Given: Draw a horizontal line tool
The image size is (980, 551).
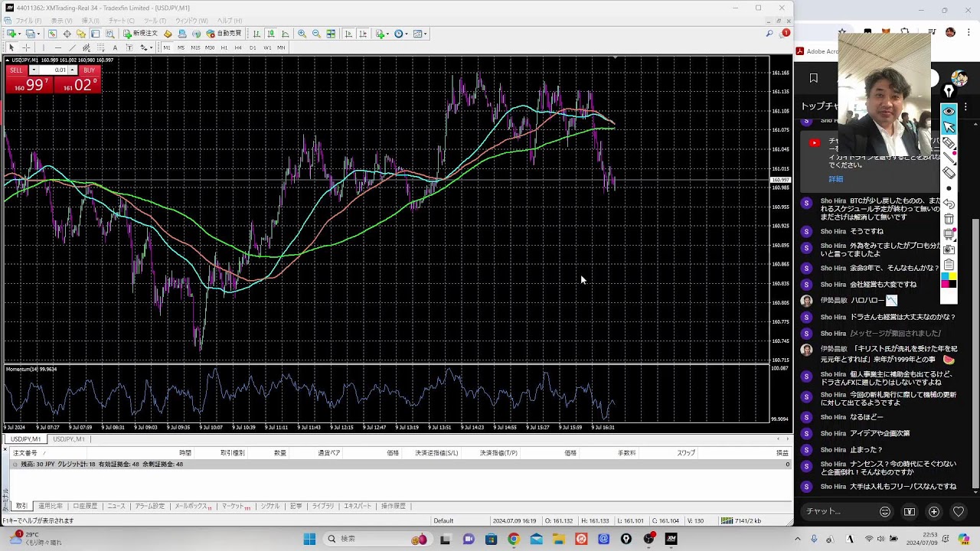Looking at the screenshot, I should click(58, 47).
